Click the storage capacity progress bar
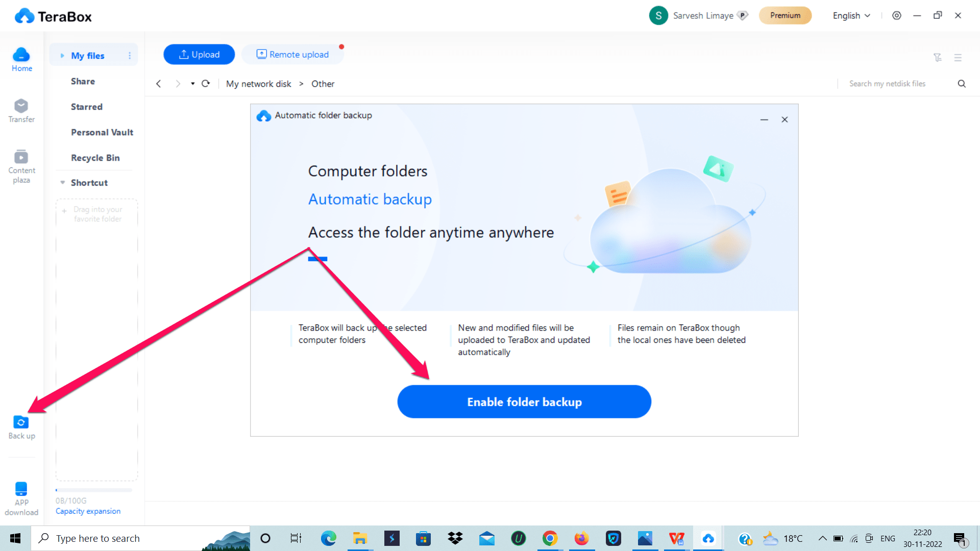 [x=93, y=490]
